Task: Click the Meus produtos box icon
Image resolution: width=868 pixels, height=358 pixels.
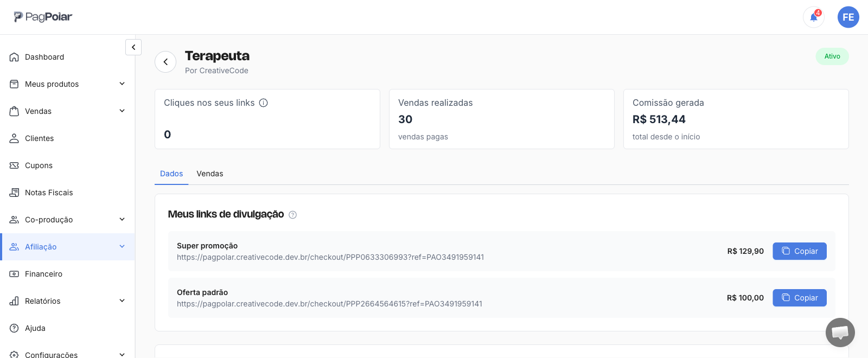Action: (14, 84)
